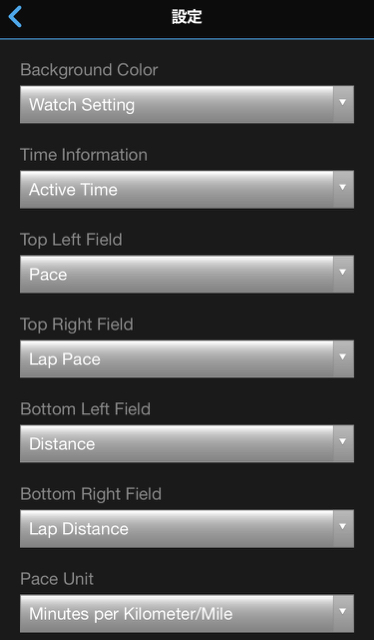Screen dimensions: 374x640
Task: Click the 設定 title in header
Action: [x=187, y=17]
